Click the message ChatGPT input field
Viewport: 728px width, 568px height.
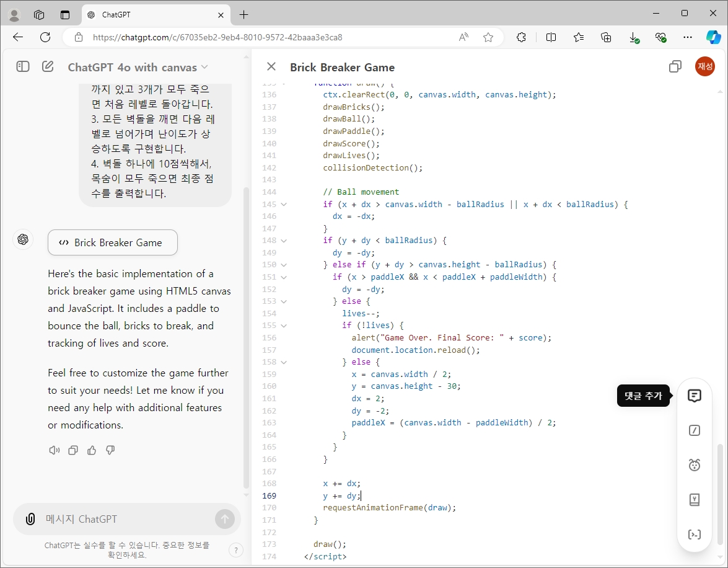[128, 519]
